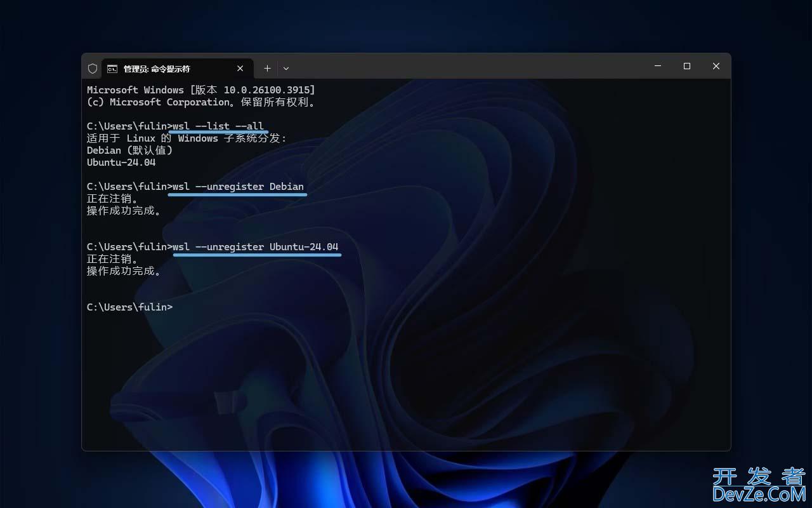Expand the new tab profile dropdown
This screenshot has height=508, width=812.
(286, 68)
